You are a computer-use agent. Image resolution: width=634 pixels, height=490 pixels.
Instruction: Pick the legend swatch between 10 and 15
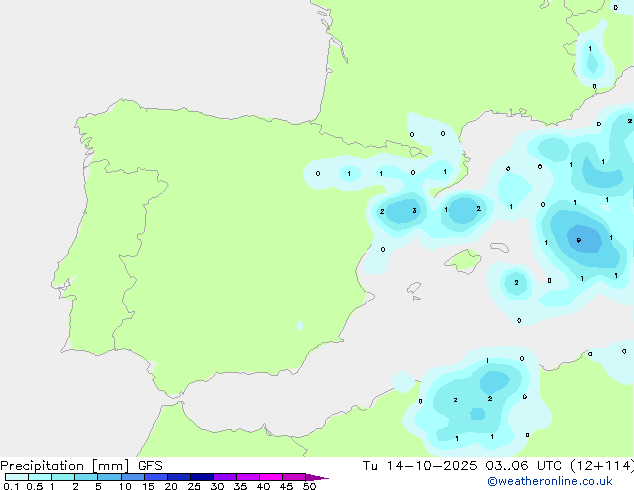click(133, 477)
